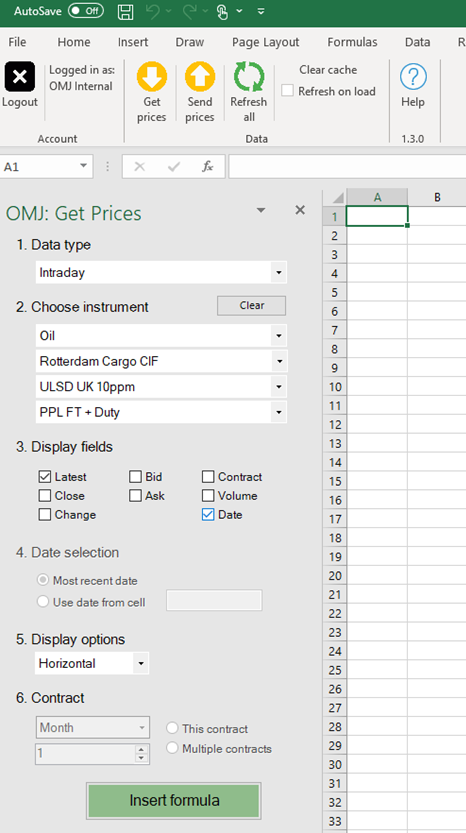Viewport: 466px width, 833px height.
Task: Check the Change checkbox
Action: (x=45, y=515)
